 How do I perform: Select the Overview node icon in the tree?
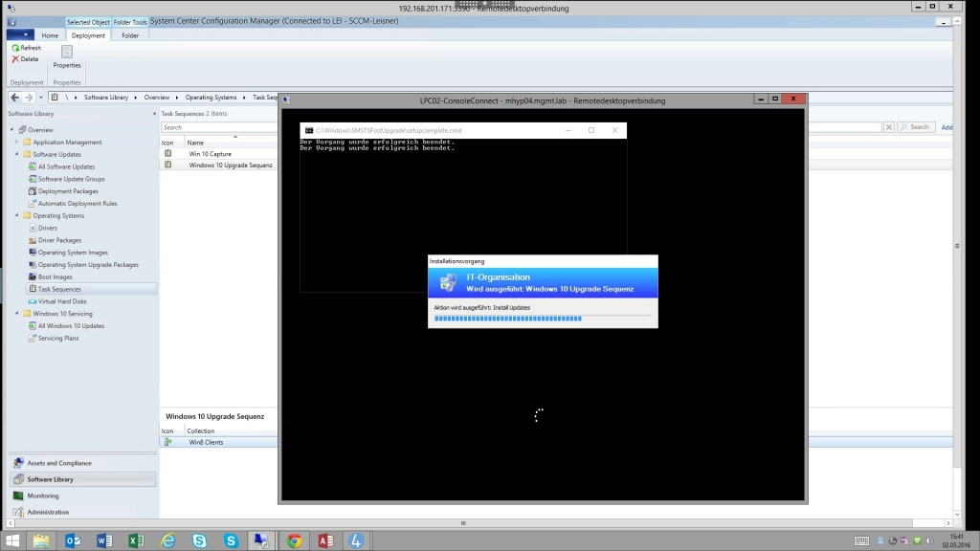point(23,130)
